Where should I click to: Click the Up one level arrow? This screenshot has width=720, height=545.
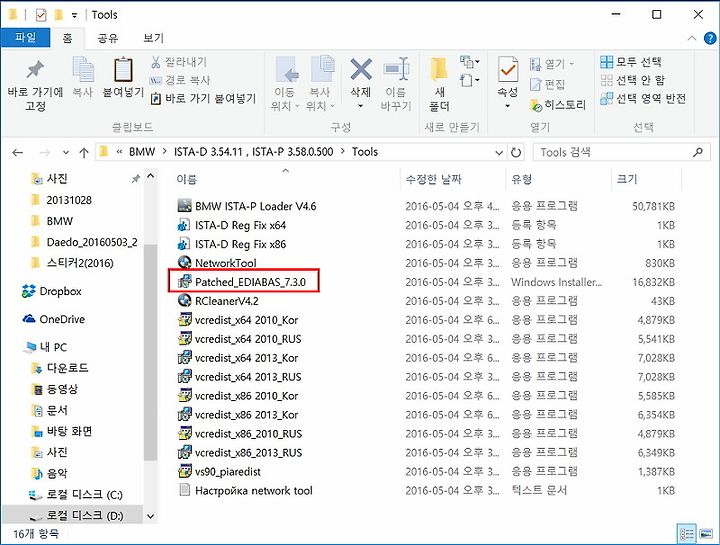click(84, 152)
